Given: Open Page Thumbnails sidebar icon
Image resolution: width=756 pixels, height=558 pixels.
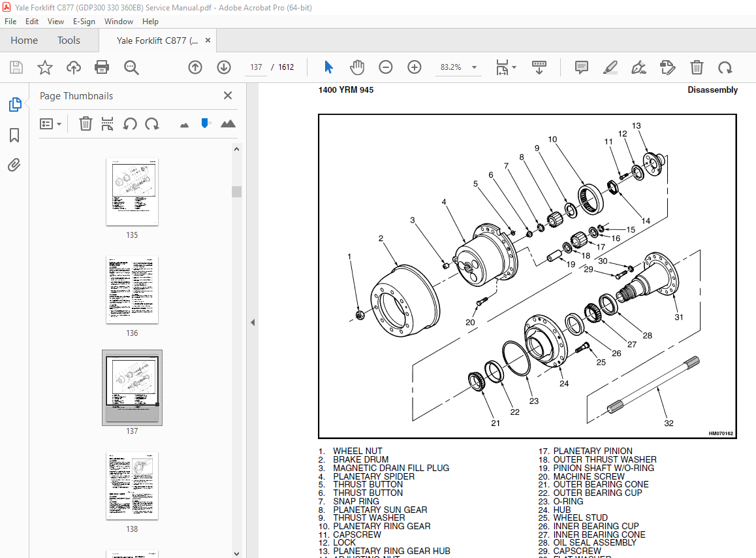Looking at the screenshot, I should (14, 105).
